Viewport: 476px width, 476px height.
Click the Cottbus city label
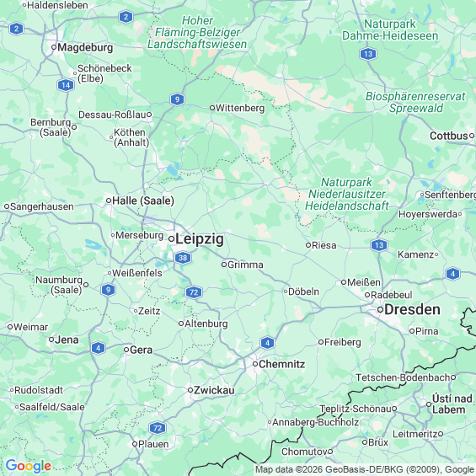coord(449,136)
